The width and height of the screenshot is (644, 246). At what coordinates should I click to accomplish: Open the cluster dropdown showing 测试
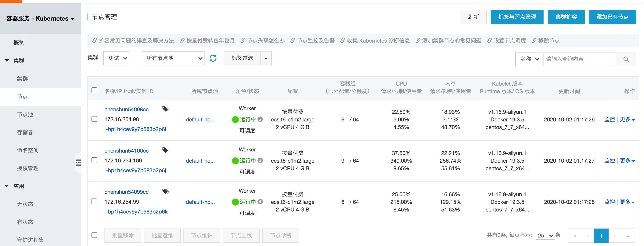(116, 58)
